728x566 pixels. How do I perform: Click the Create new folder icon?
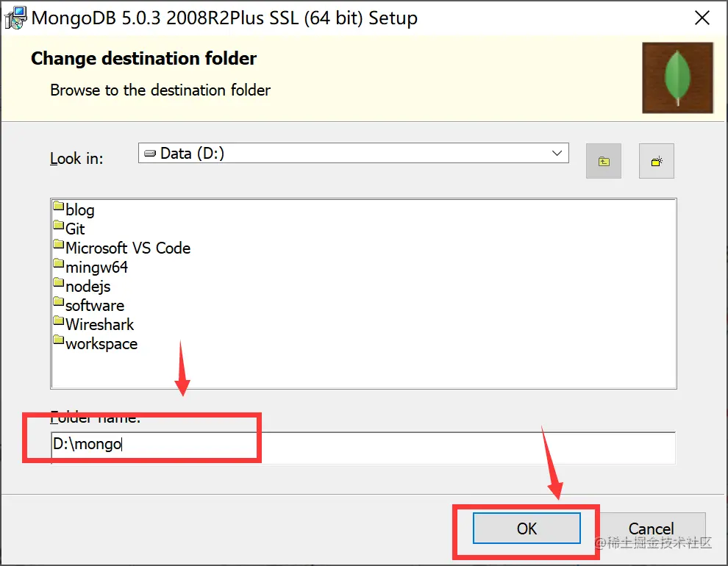657,161
